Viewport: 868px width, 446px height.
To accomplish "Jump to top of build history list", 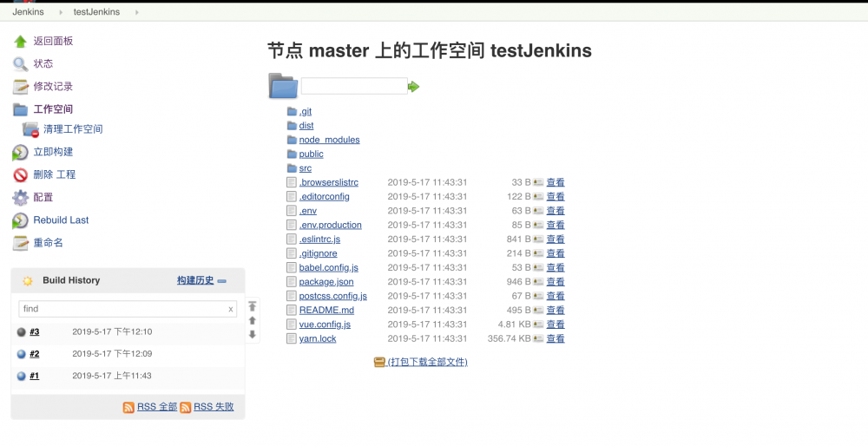I will click(x=253, y=306).
